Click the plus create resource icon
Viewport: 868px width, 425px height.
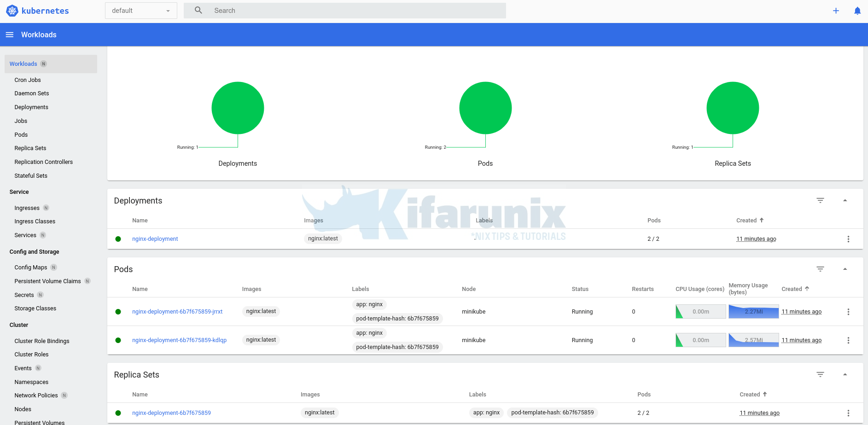coord(836,11)
